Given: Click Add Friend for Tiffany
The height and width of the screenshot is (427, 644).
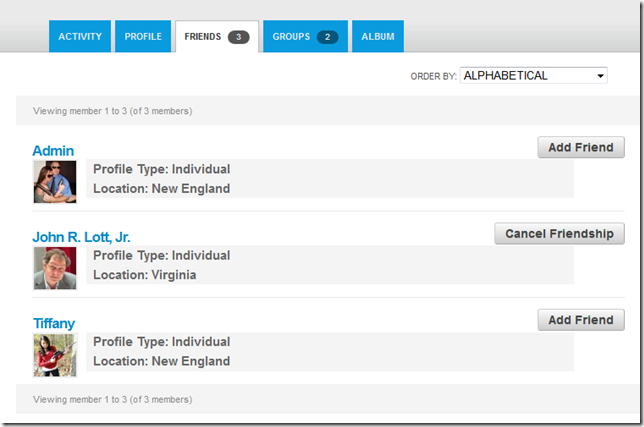Looking at the screenshot, I should 581,320.
